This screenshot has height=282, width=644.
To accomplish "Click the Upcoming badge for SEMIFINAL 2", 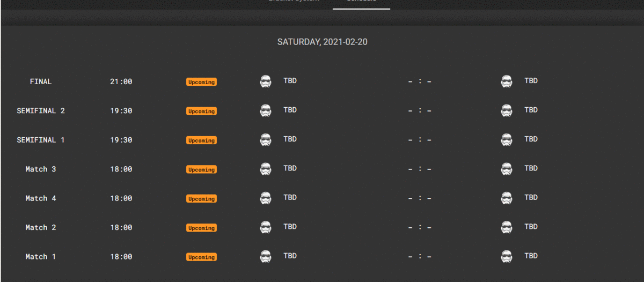I will point(202,111).
